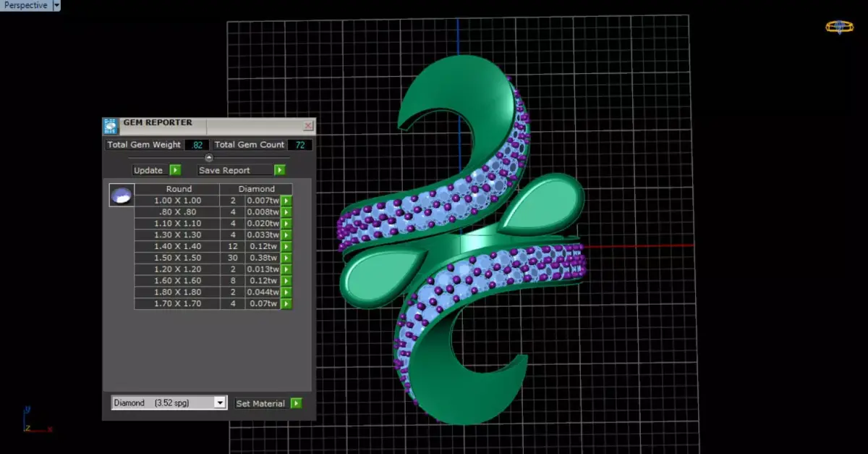
Task: Click the Update button
Action: (x=149, y=170)
